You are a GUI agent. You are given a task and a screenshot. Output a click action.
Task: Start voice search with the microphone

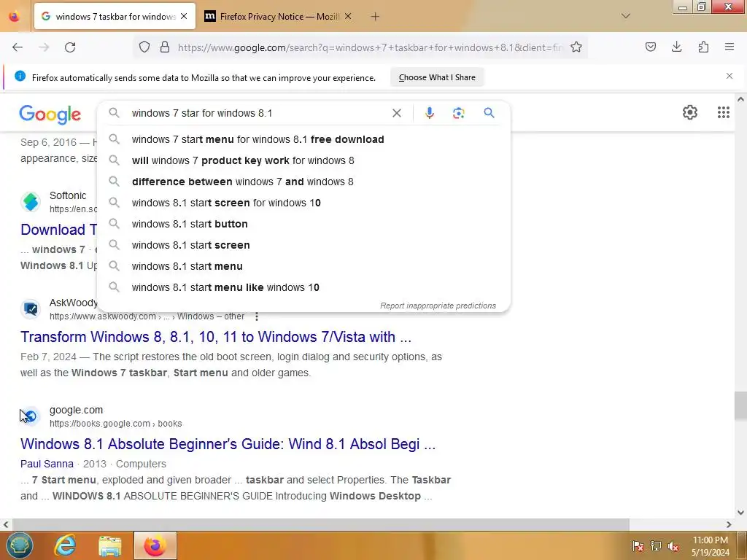click(429, 113)
